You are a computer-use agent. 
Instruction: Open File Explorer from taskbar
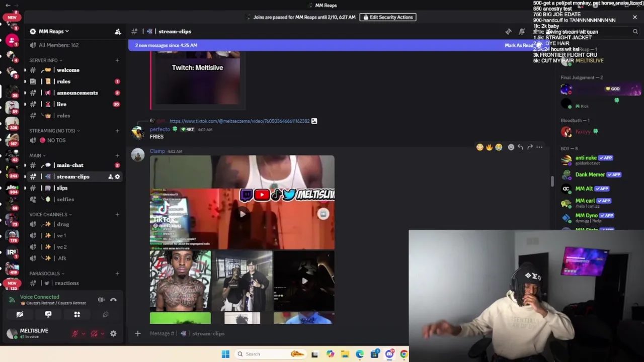(x=345, y=354)
